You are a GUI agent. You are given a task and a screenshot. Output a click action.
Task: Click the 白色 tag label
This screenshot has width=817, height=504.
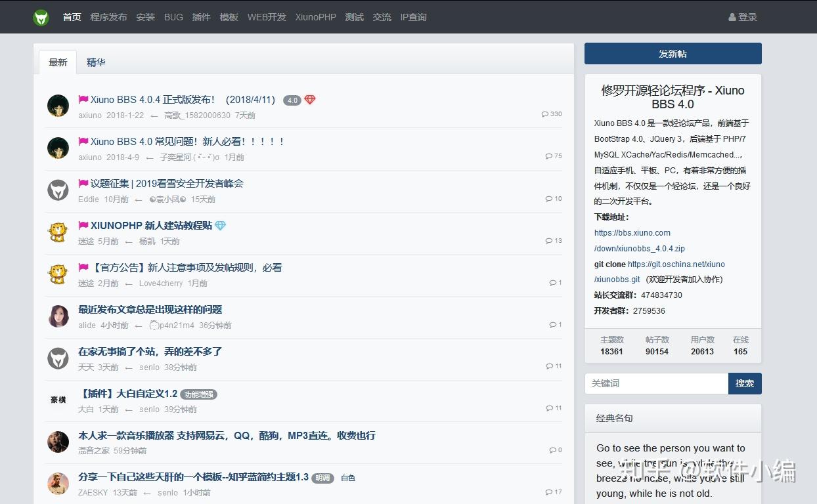coord(348,478)
